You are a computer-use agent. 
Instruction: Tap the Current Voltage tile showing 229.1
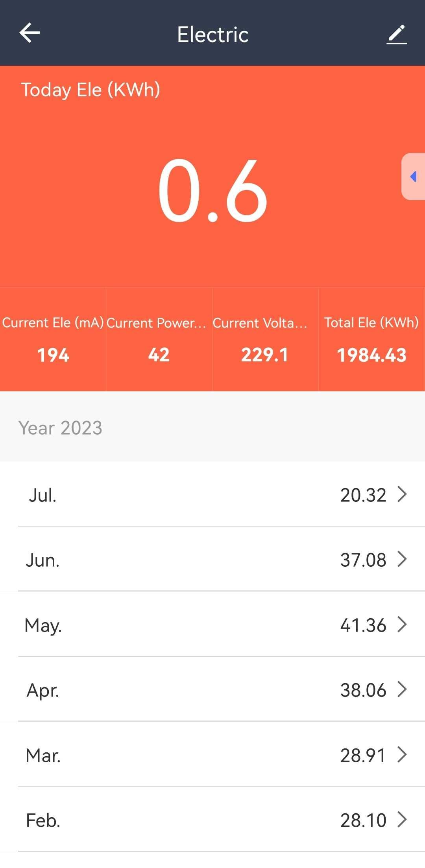pos(265,339)
